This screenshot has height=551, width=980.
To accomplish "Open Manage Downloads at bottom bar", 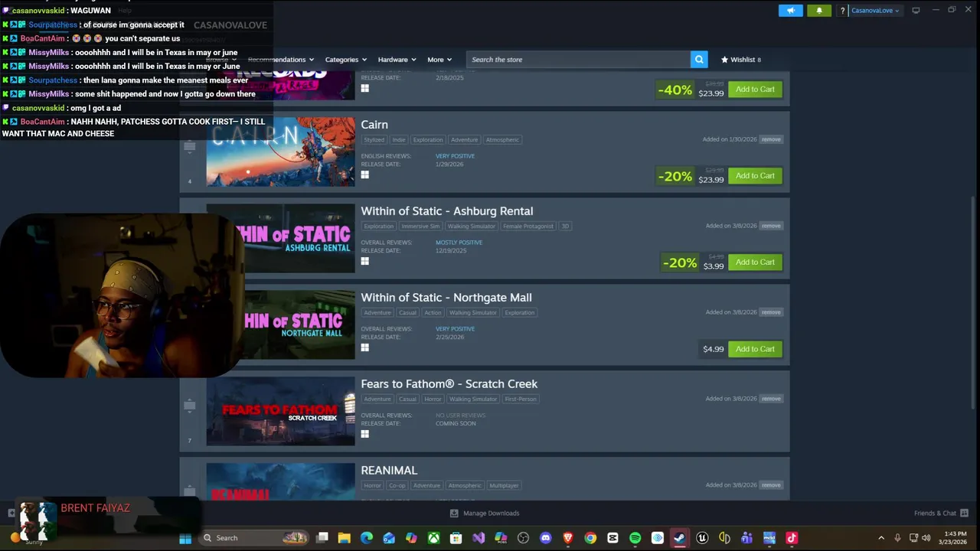I will 484,514.
